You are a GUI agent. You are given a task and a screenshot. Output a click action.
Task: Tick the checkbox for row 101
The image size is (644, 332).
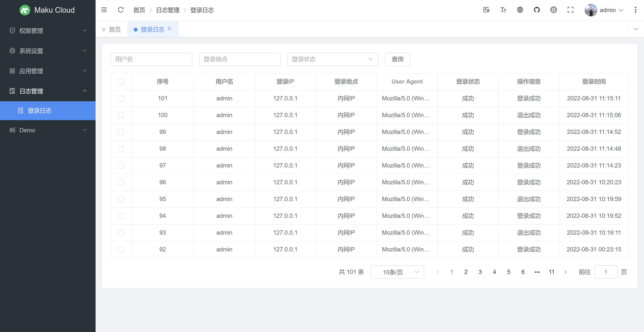[x=121, y=98]
